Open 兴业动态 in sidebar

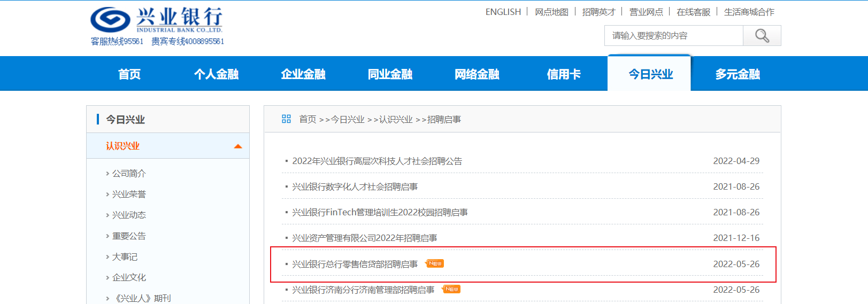(x=129, y=215)
